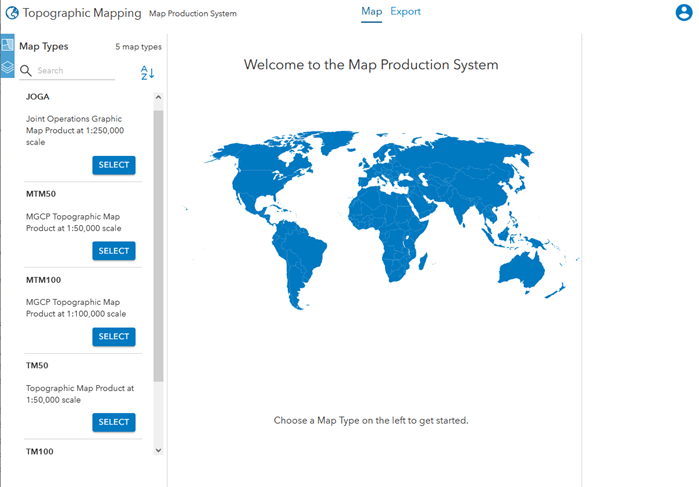Select the MTM50 map type
699x487 pixels.
(x=113, y=251)
